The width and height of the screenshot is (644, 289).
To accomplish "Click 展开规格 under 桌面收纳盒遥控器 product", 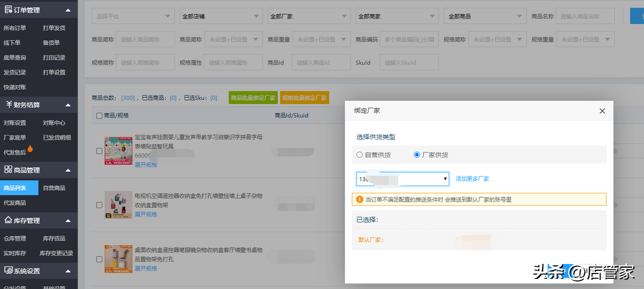I will (x=146, y=268).
